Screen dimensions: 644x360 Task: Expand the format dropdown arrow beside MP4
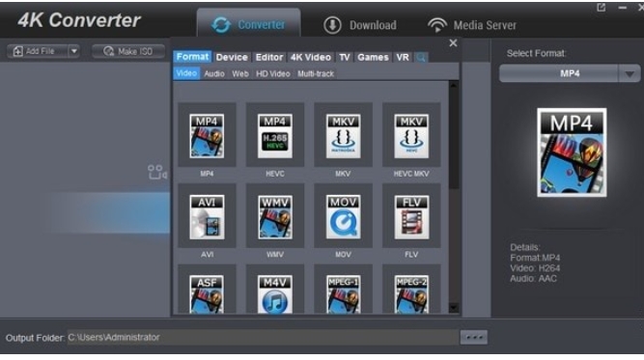tap(630, 74)
